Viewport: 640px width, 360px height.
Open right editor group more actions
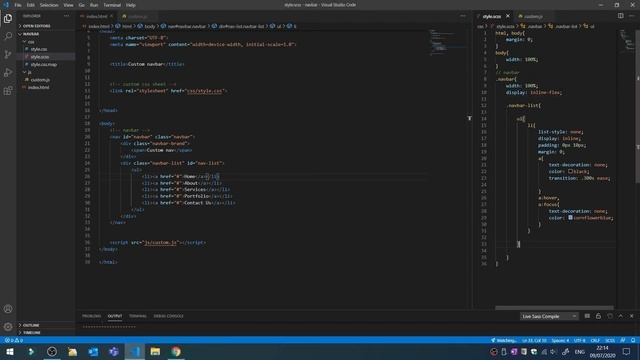[631, 16]
